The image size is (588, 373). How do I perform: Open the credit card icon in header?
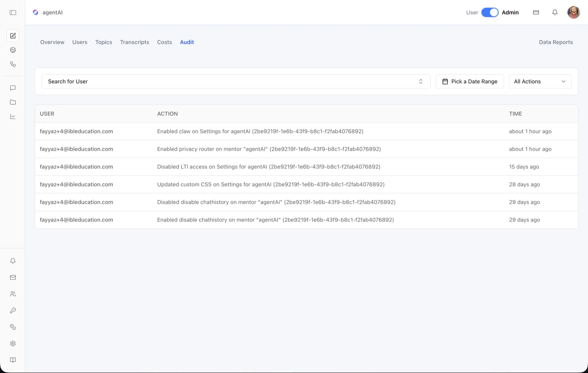click(536, 12)
